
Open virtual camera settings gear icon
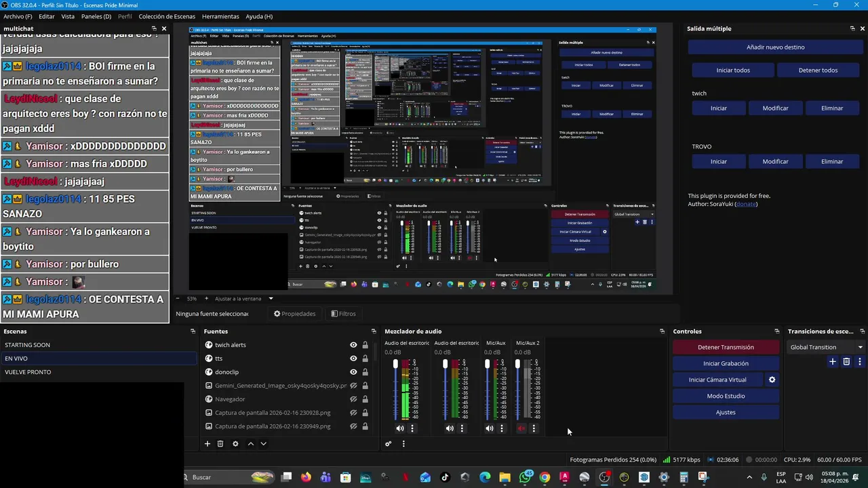(x=772, y=380)
